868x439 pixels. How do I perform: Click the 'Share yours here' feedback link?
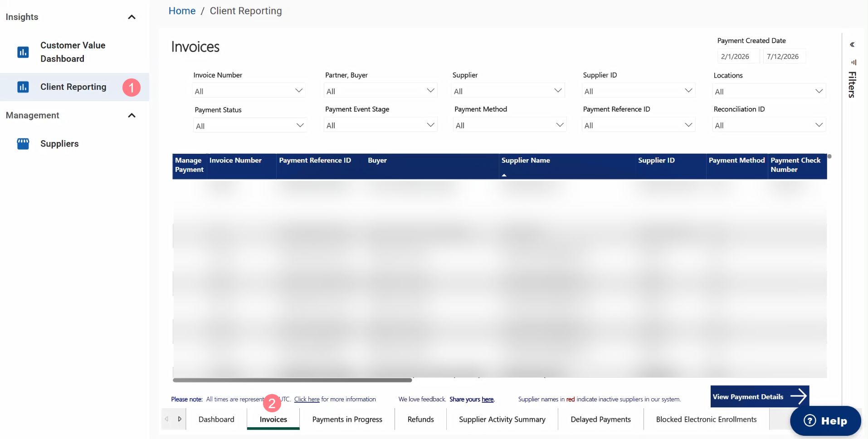click(472, 399)
